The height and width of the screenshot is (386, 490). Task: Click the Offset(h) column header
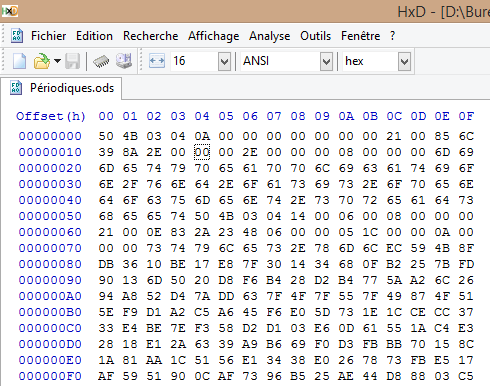click(51, 116)
